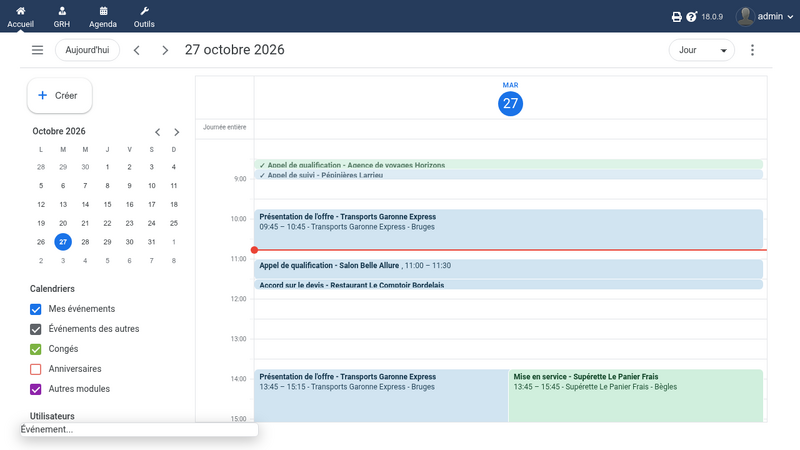This screenshot has height=450, width=800.
Task: Go to previous day arrow
Action: tap(137, 50)
